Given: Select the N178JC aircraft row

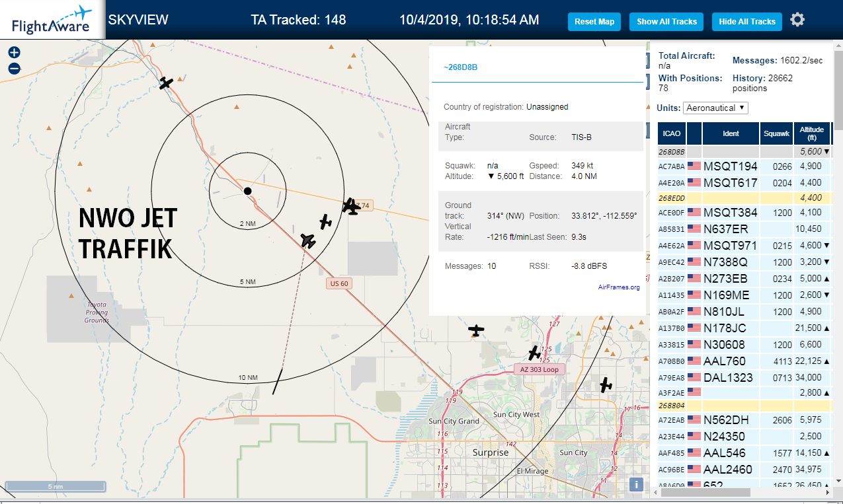Looking at the screenshot, I should (x=744, y=328).
